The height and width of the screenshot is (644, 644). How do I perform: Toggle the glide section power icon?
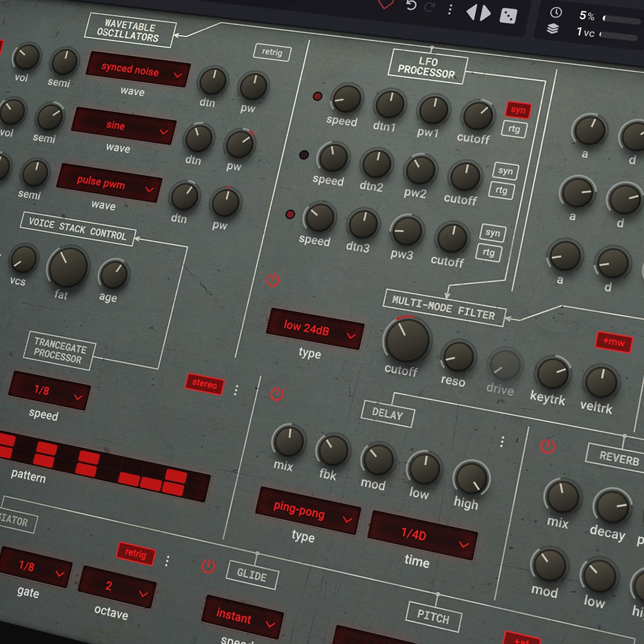(x=208, y=566)
